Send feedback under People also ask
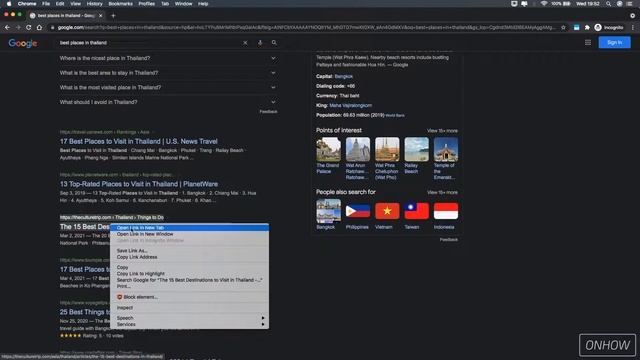This screenshot has width=640, height=360. click(x=268, y=111)
